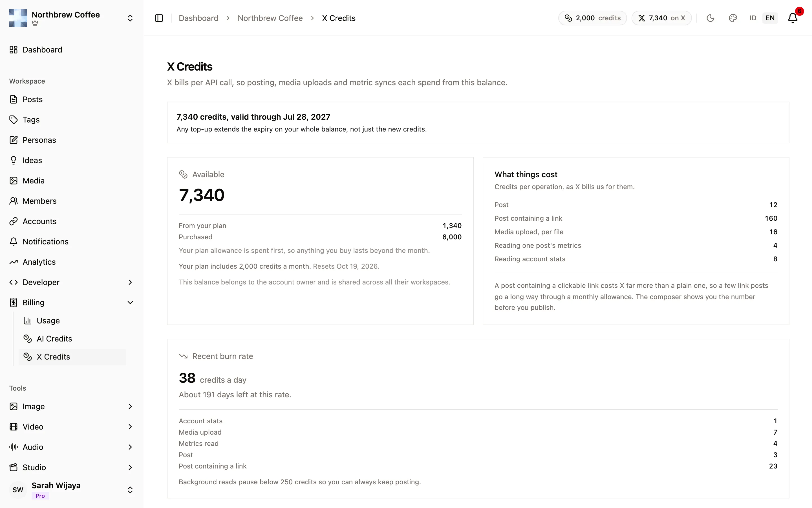Click the Analytics trend icon
Image resolution: width=812 pixels, height=508 pixels.
[x=14, y=262]
